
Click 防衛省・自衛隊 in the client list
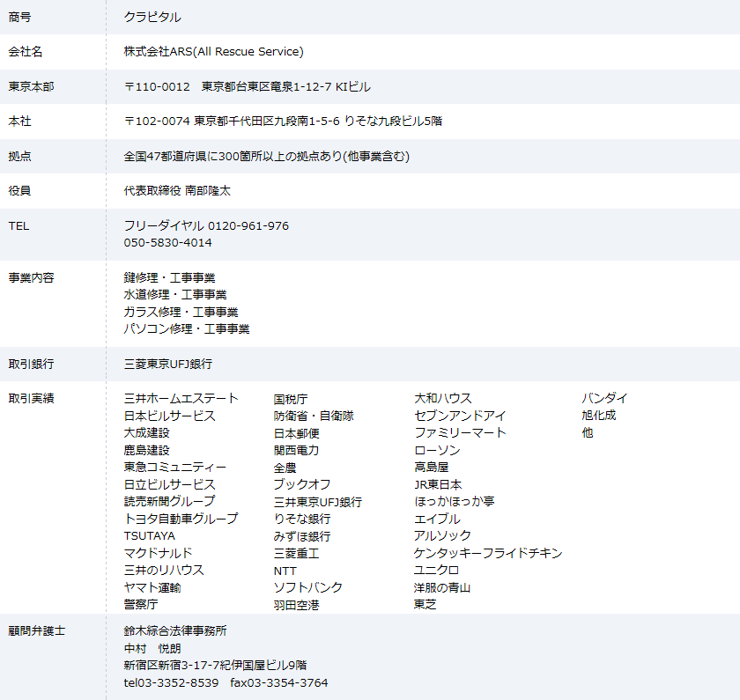tap(314, 416)
